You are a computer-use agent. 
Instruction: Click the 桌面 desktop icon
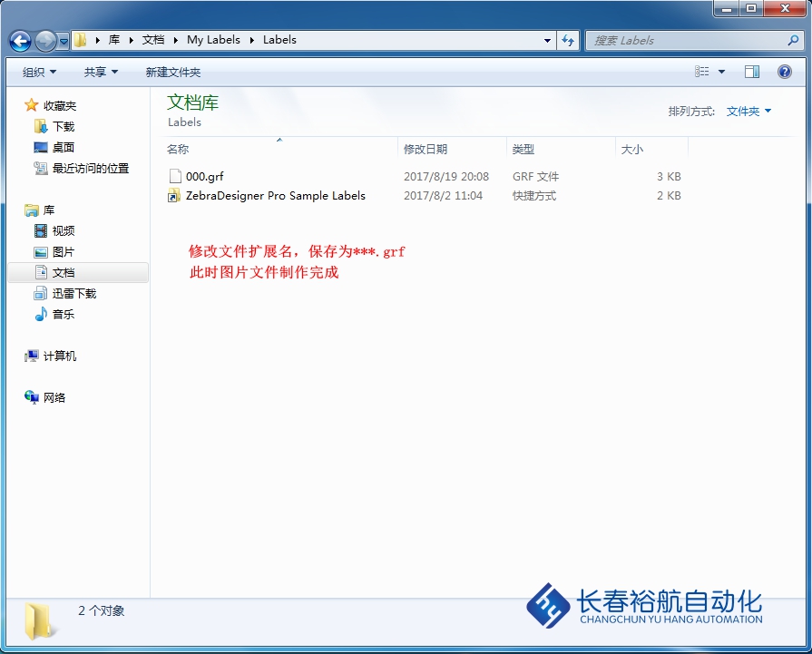(x=41, y=147)
